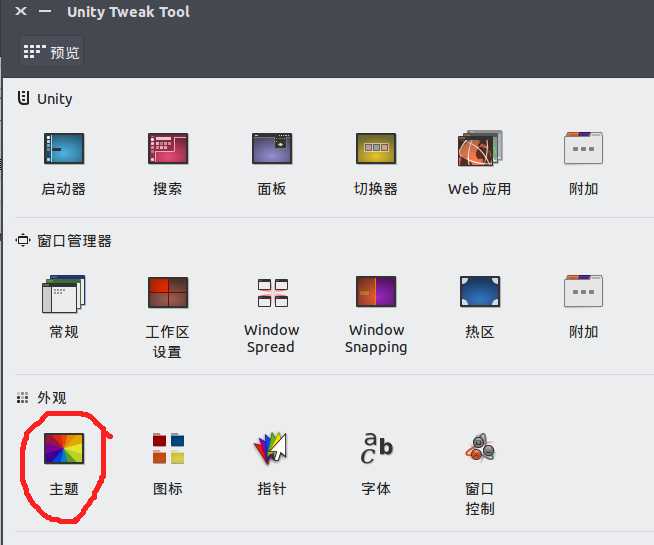Open the 启动器 (Launcher) settings icon
The height and width of the screenshot is (545, 654).
[64, 149]
